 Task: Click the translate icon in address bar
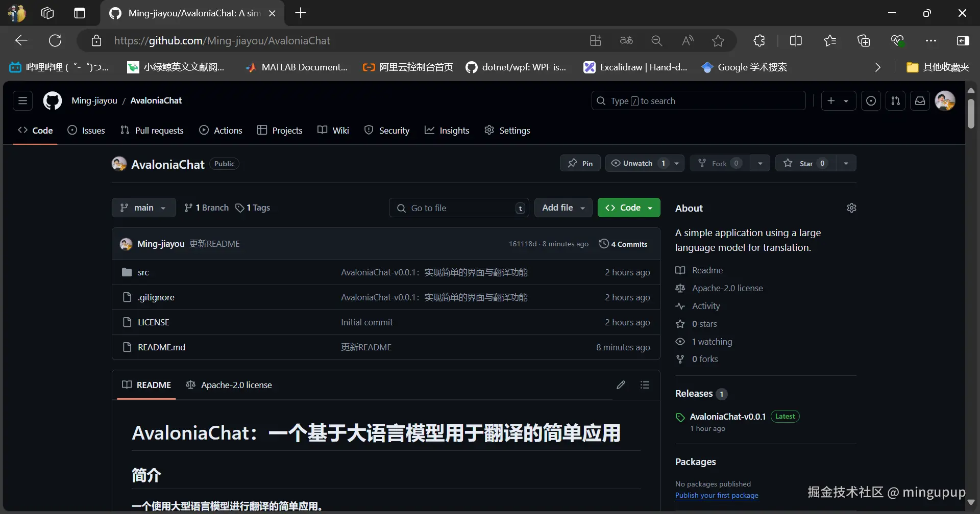[626, 41]
